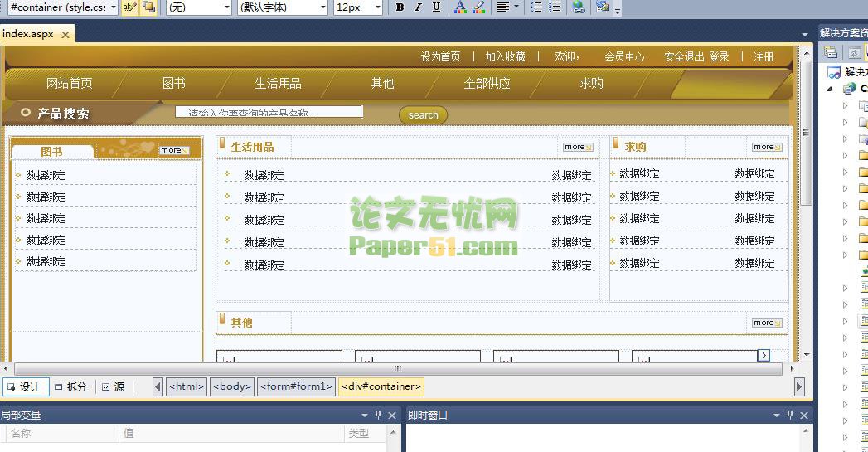
Task: Pin the 局部变量 (Locals) window
Action: click(x=379, y=415)
